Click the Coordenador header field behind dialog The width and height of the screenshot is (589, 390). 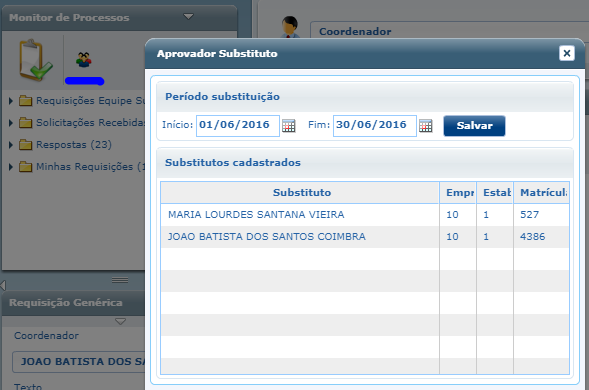coord(449,30)
